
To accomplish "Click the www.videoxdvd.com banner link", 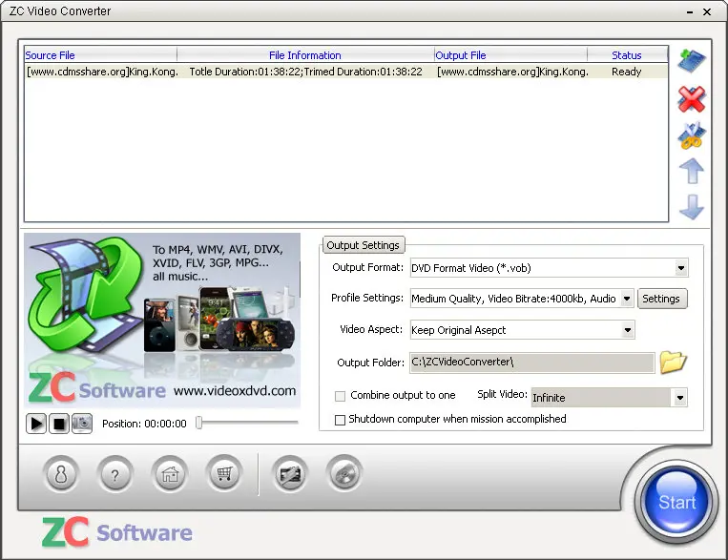I will pyautogui.click(x=235, y=391).
